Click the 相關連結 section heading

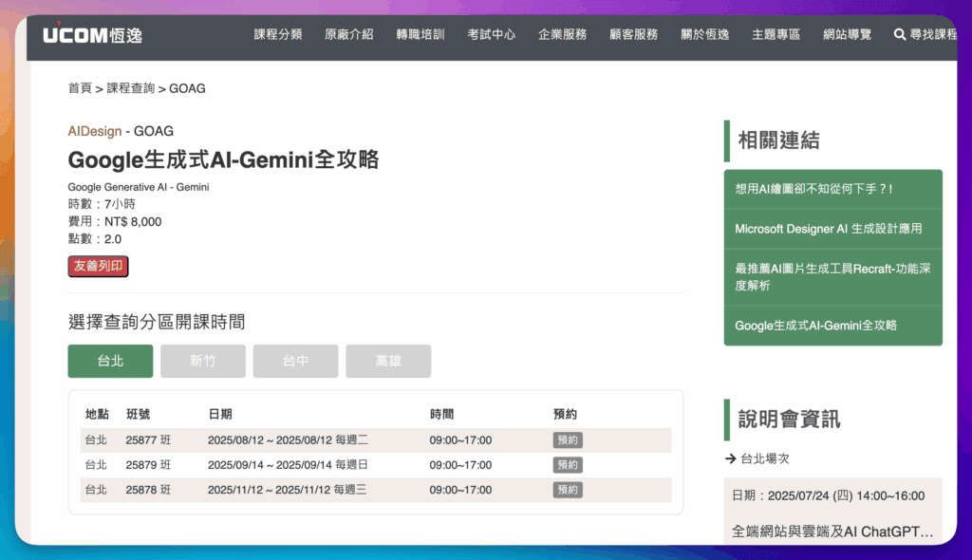778,140
